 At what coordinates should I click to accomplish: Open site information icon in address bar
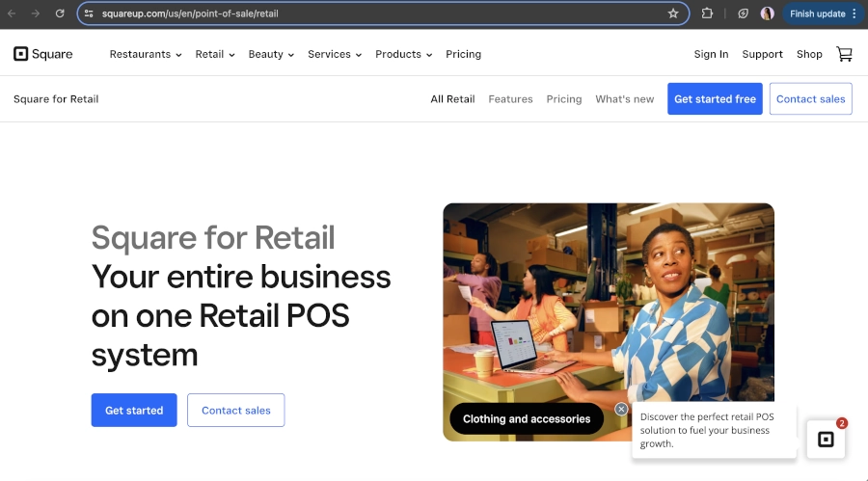(89, 13)
